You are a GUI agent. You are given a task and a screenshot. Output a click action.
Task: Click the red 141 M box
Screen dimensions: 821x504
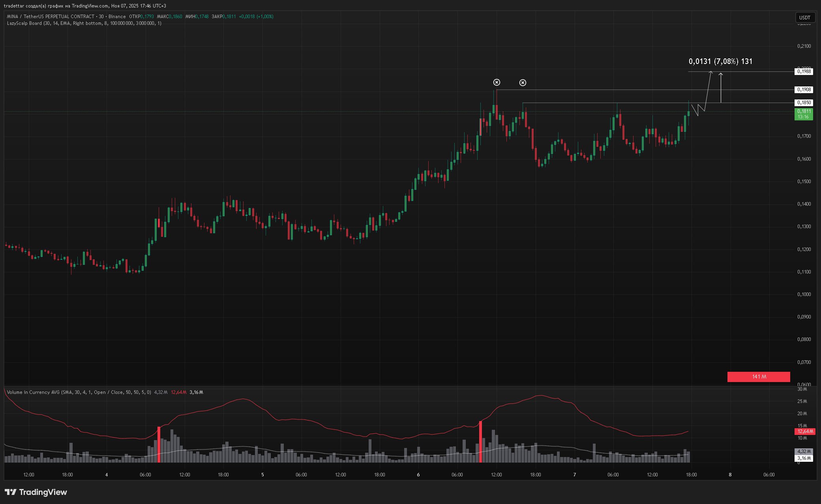coord(758,377)
